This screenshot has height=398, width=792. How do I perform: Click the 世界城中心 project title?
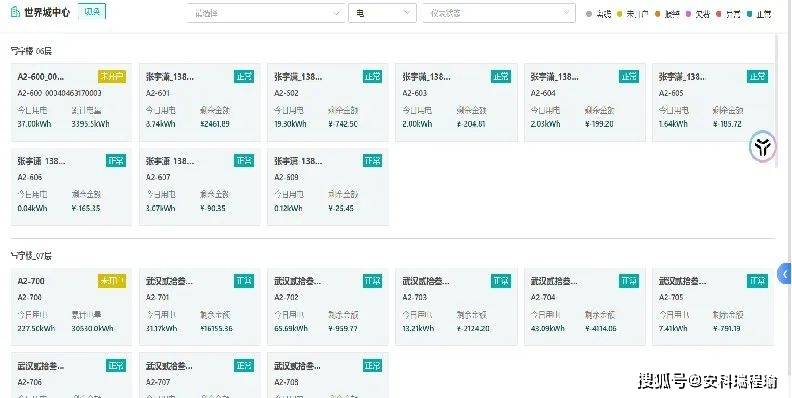click(x=47, y=12)
